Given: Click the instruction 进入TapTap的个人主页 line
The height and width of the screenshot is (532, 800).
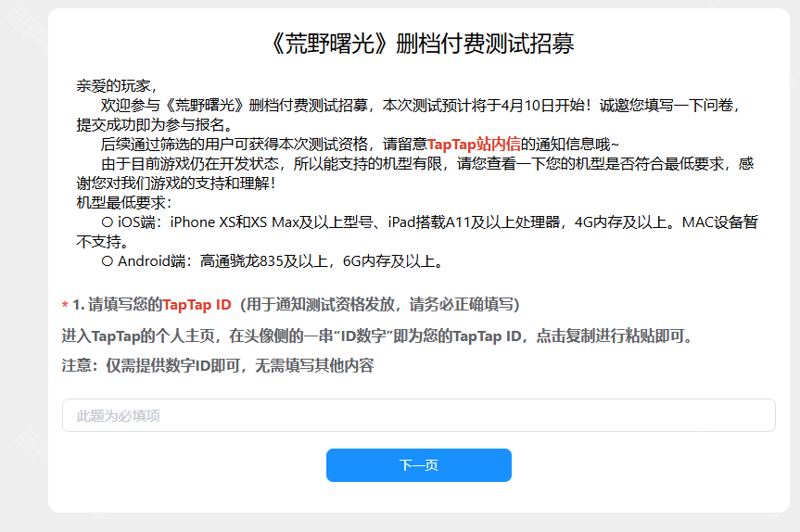Looking at the screenshot, I should click(376, 336).
